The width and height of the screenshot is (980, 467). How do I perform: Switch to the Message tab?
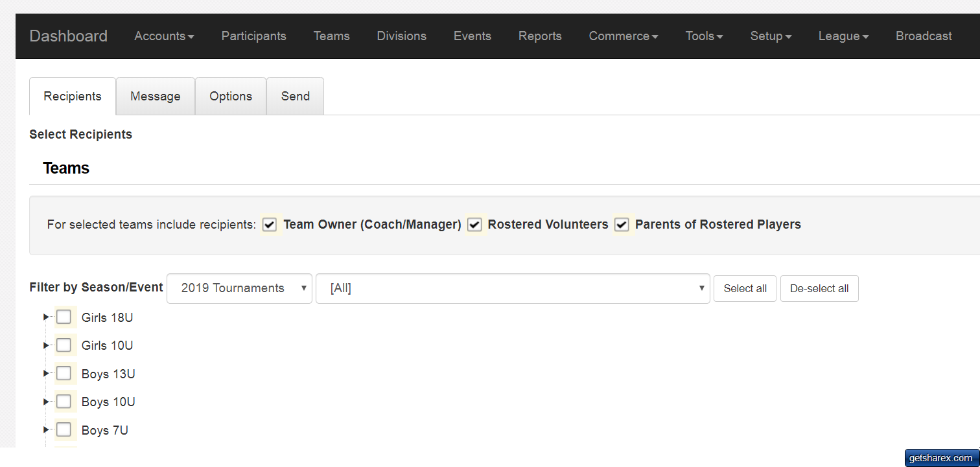pyautogui.click(x=156, y=97)
